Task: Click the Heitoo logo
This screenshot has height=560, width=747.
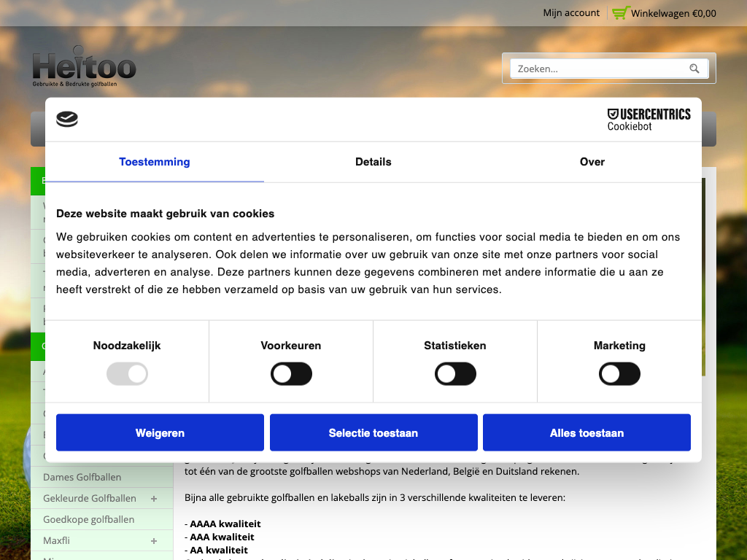Action: click(x=84, y=69)
